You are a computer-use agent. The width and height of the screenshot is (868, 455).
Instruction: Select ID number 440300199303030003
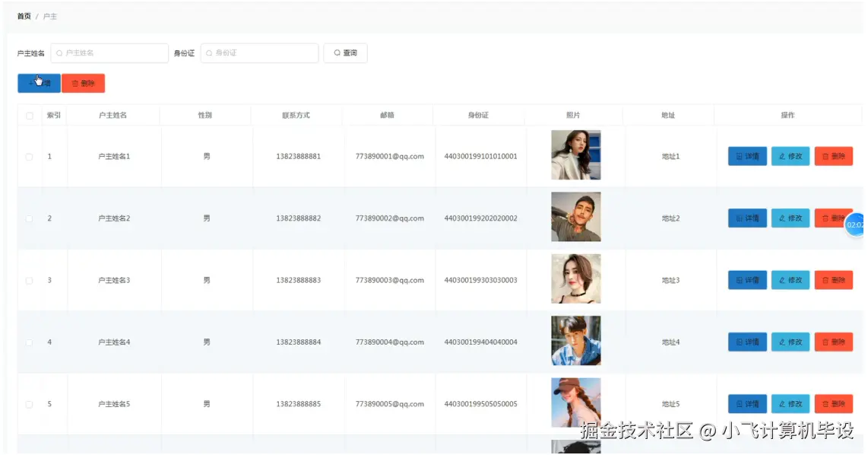click(480, 281)
